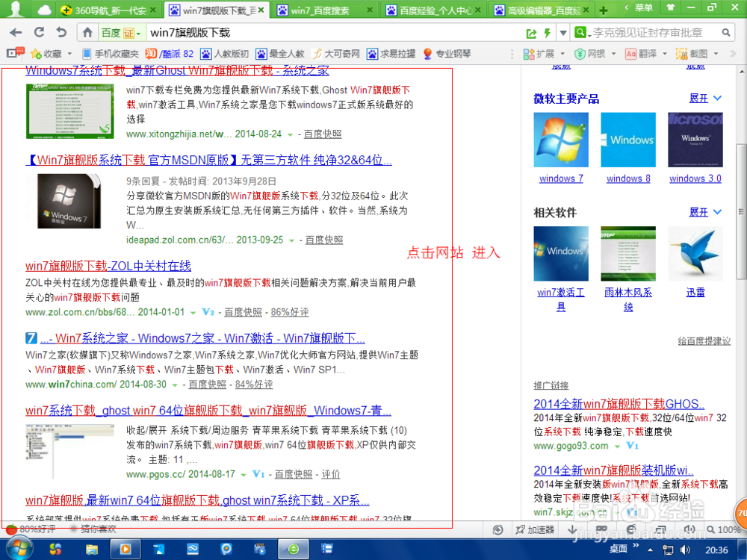Open the cloud sync icon
Image resolution: width=747 pixels, height=560 pixels.
(x=44, y=10)
